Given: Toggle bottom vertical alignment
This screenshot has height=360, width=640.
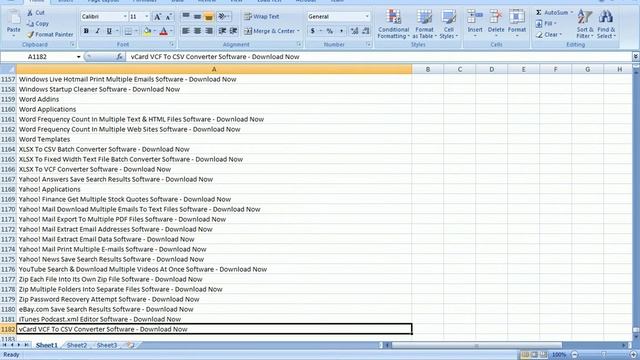Looking at the screenshot, I should [x=209, y=16].
